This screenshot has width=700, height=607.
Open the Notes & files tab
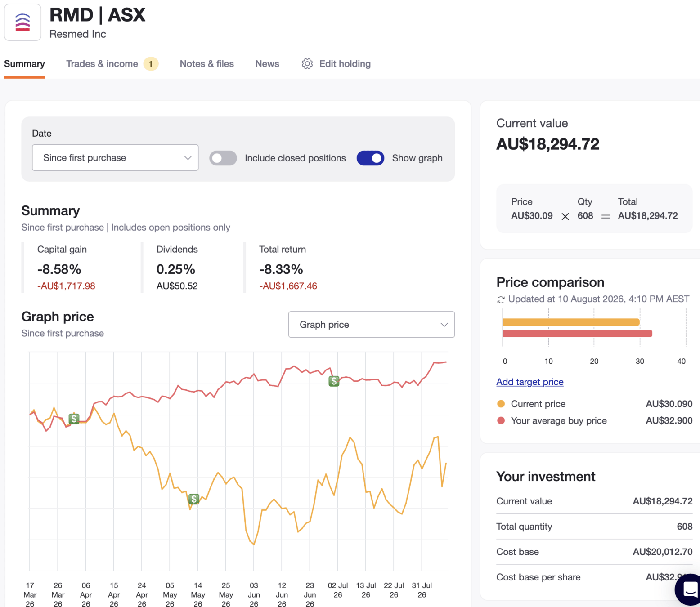click(x=207, y=64)
